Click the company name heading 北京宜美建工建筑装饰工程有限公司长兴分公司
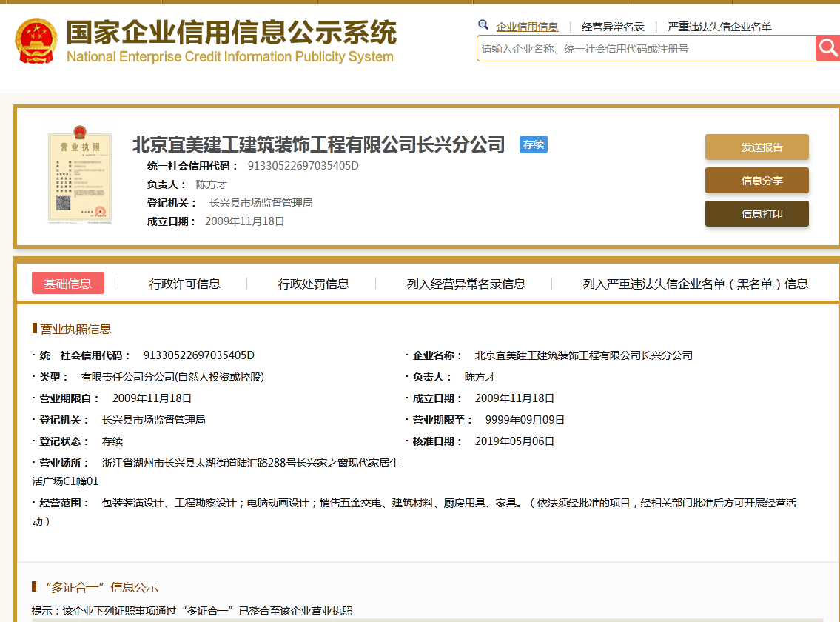This screenshot has width=840, height=622. pyautogui.click(x=319, y=145)
